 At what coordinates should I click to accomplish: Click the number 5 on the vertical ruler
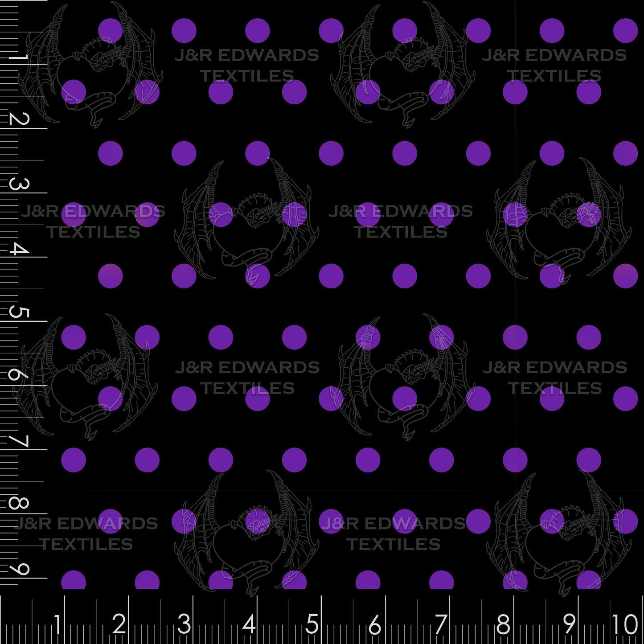point(20,312)
